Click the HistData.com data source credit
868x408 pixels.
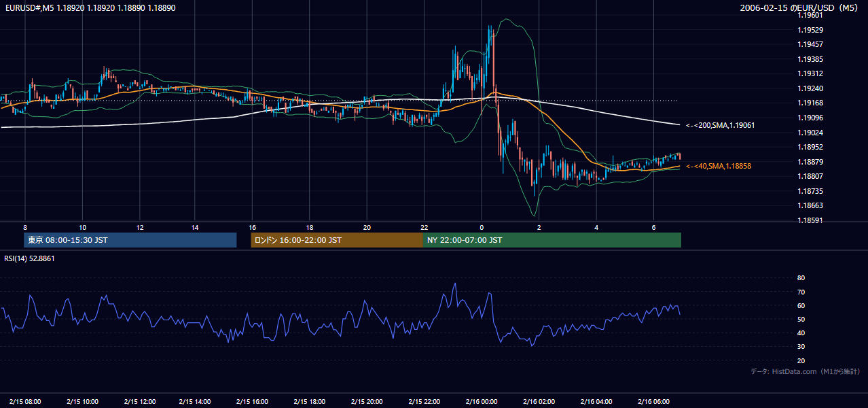[806, 371]
